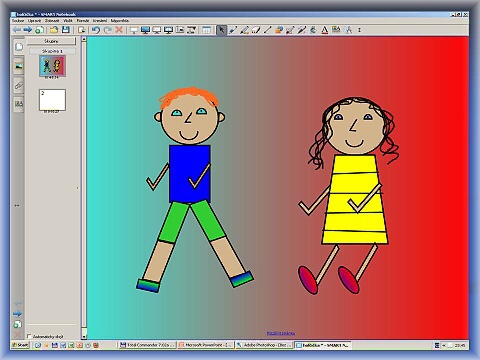This screenshot has height=360, width=480.
Task: Toggle the auto-hide checkbox in page sorter
Action: [29, 336]
